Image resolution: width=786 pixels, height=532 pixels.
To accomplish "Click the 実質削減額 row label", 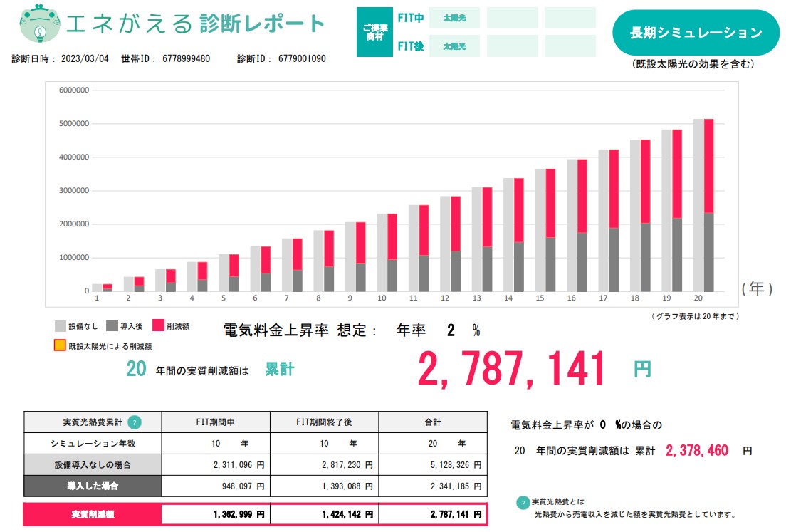I will point(93,514).
